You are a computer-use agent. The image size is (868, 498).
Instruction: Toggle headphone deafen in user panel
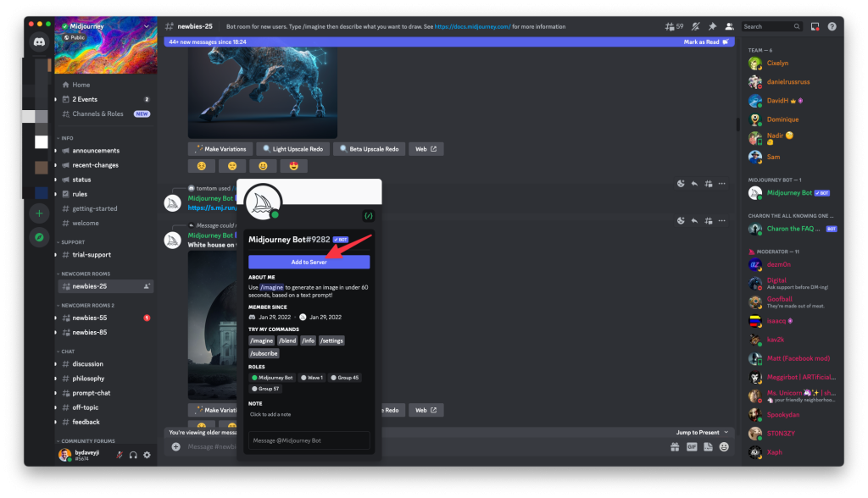pos(133,455)
